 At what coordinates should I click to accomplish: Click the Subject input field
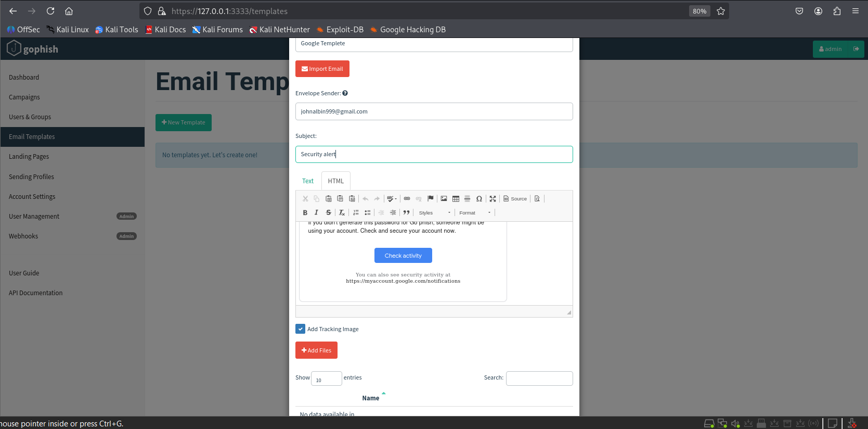point(434,154)
